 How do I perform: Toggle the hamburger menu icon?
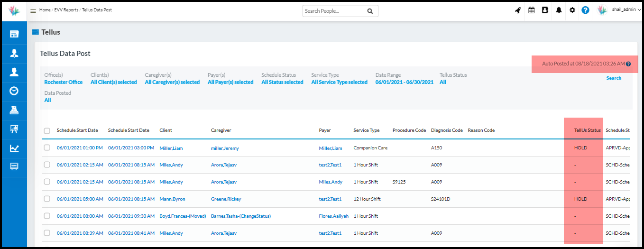[x=33, y=11]
